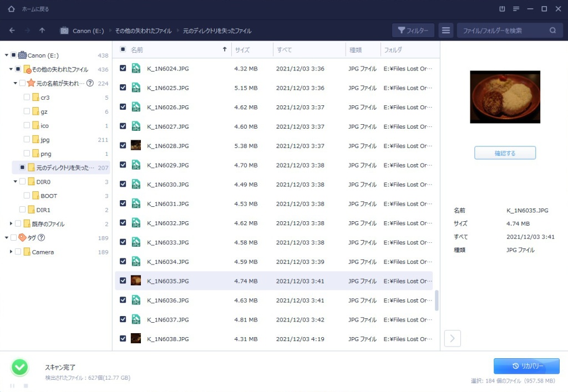The image size is (568, 392).
Task: Check the 既存のファイル checkbox
Action: click(18, 223)
